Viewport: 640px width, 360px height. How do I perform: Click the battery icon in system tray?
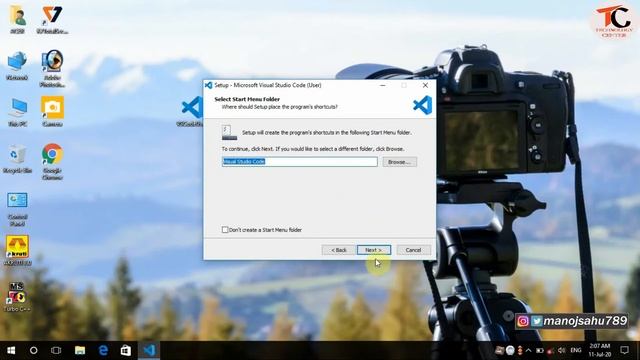click(x=540, y=351)
